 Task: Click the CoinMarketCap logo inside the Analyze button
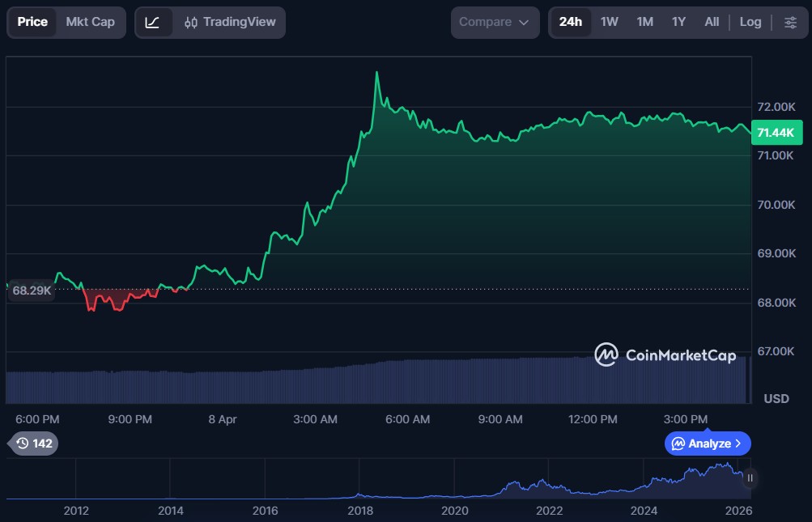[x=678, y=443]
